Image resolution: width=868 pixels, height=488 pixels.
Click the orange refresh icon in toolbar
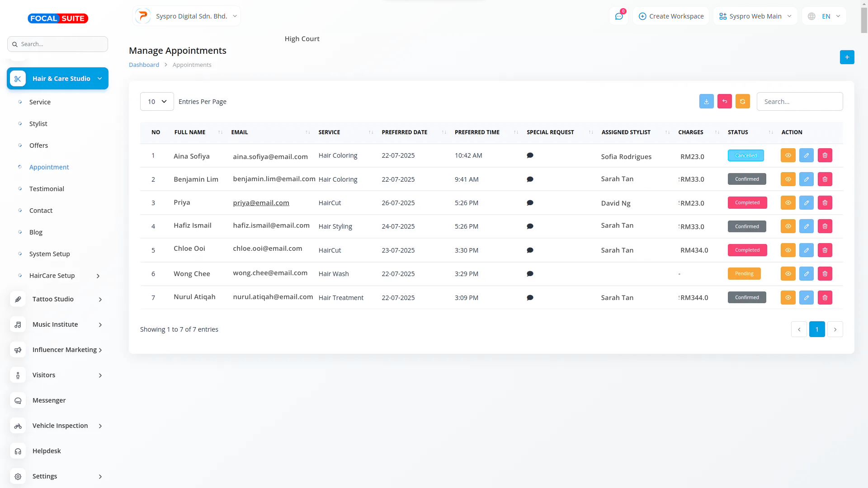coord(742,101)
